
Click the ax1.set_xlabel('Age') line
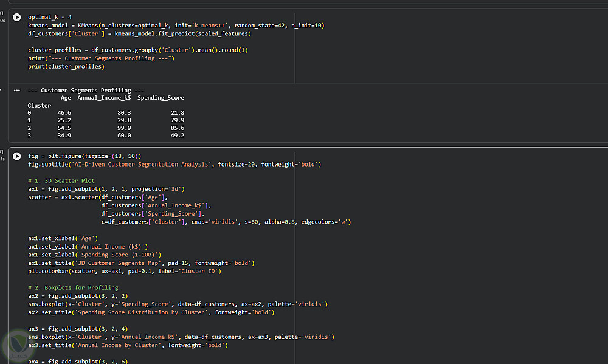[x=63, y=238]
